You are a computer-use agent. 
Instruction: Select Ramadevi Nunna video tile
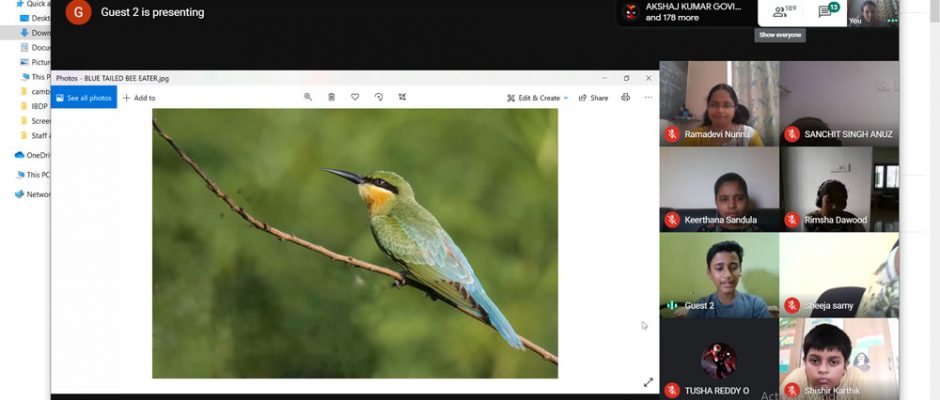719,103
